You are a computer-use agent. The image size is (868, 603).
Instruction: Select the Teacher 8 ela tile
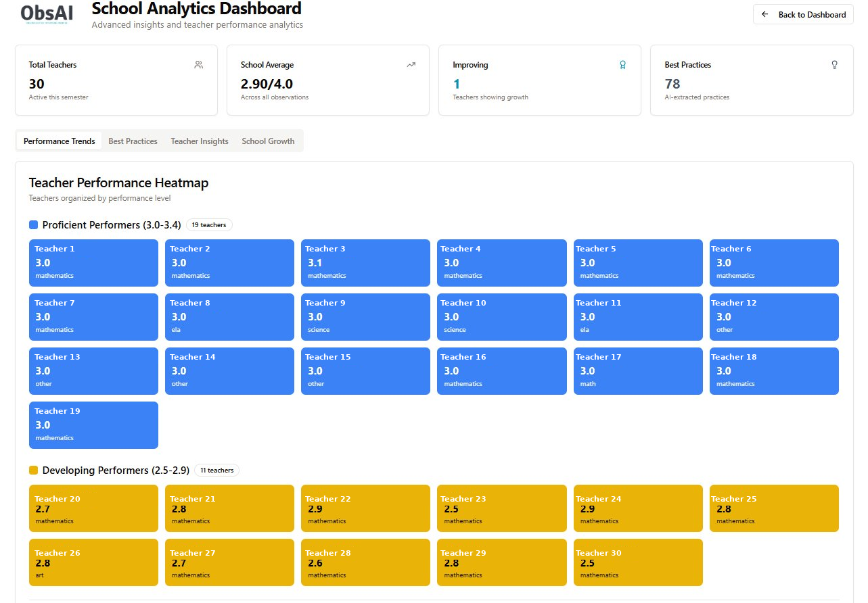[x=229, y=317]
